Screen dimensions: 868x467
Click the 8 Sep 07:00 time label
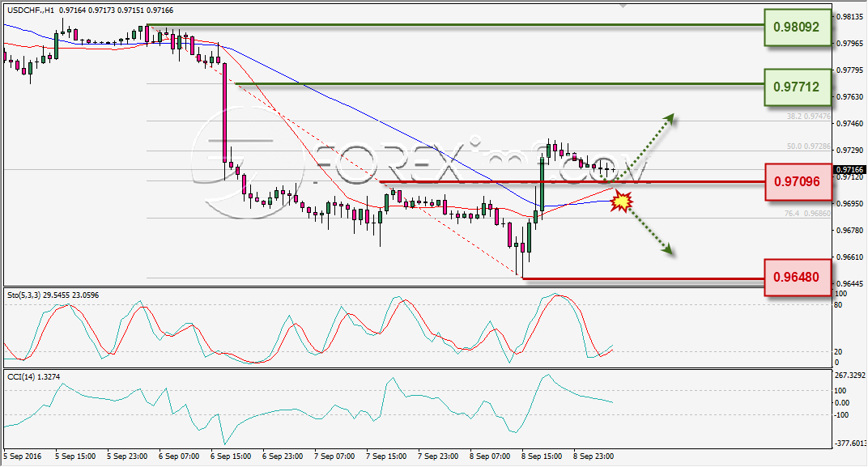click(x=490, y=456)
